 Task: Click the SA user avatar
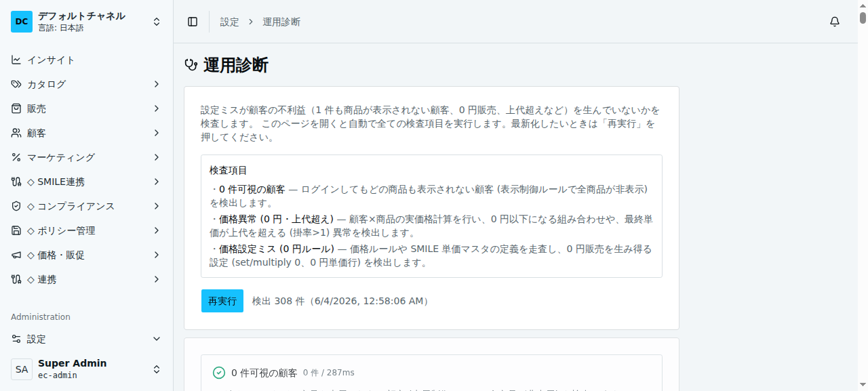point(22,369)
